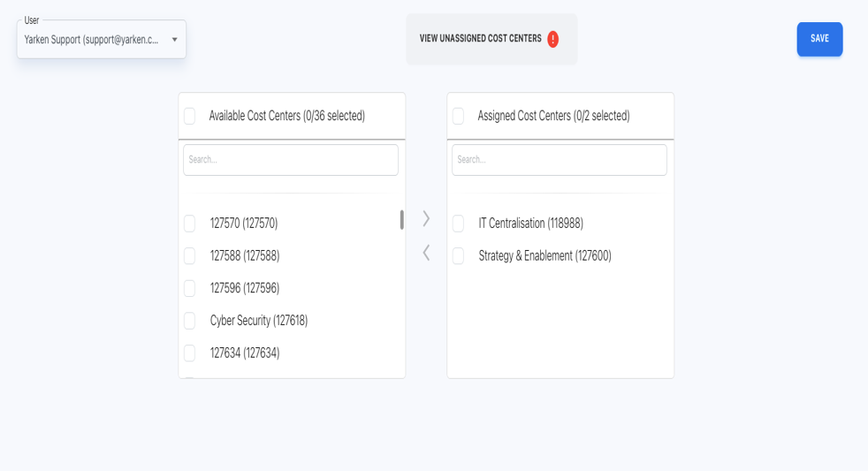Check the 127570 cost center checkbox
The height and width of the screenshot is (471, 868).
189,224
